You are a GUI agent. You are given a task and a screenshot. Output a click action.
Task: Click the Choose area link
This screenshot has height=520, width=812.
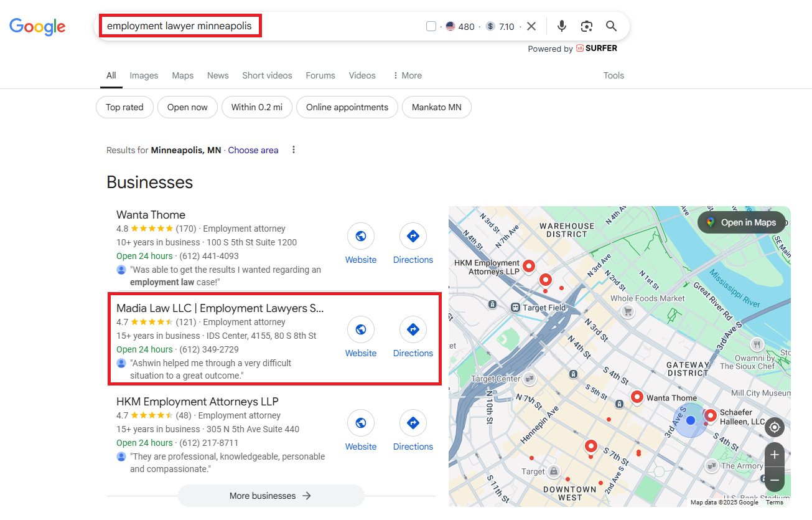[x=253, y=150]
